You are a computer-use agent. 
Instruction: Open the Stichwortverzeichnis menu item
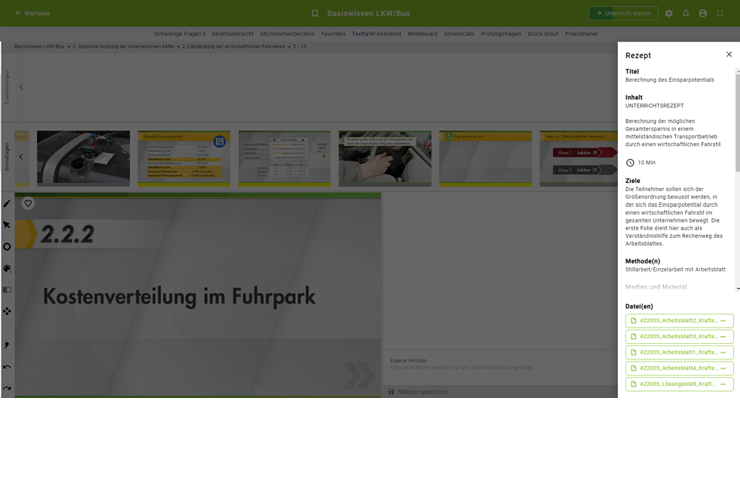pos(287,34)
